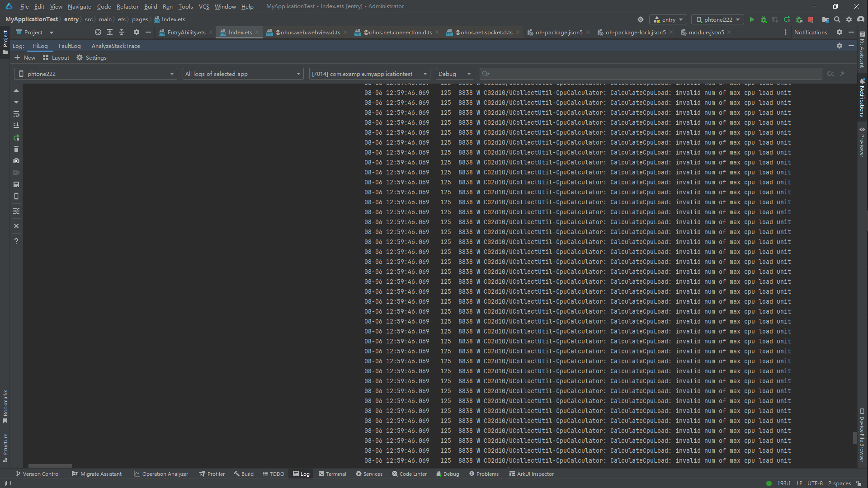This screenshot has height=488, width=868.
Task: Open the Terminal tool window
Action: pyautogui.click(x=332, y=474)
